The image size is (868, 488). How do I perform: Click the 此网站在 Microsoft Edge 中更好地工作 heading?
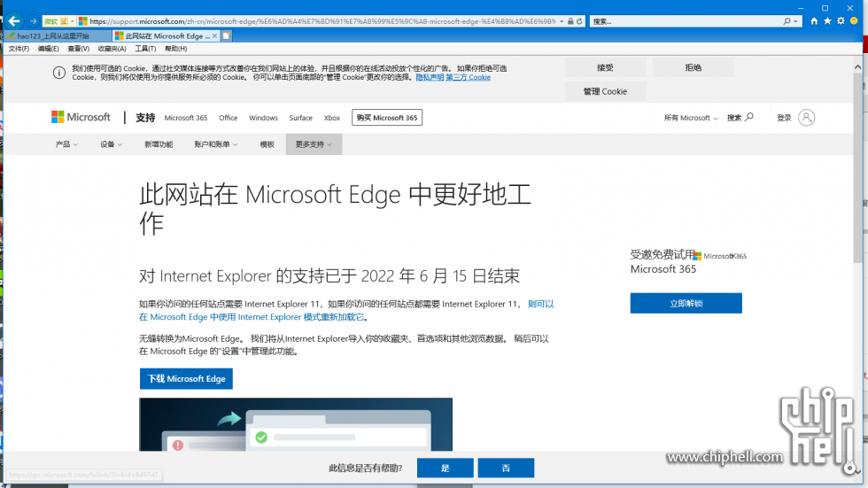335,209
